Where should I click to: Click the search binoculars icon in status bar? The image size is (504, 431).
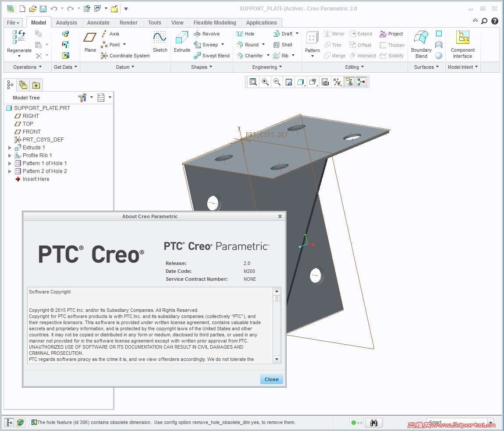pyautogui.click(x=373, y=423)
